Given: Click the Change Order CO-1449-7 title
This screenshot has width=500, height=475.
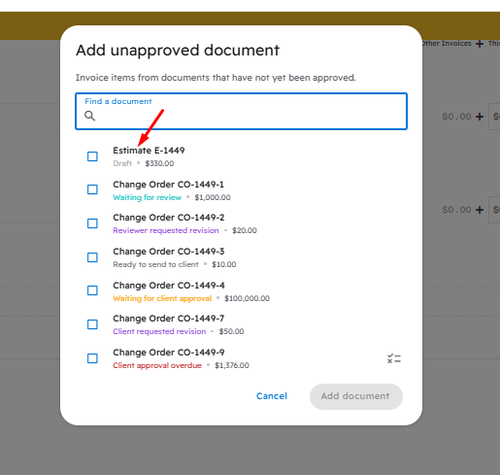Looking at the screenshot, I should coord(168,318).
